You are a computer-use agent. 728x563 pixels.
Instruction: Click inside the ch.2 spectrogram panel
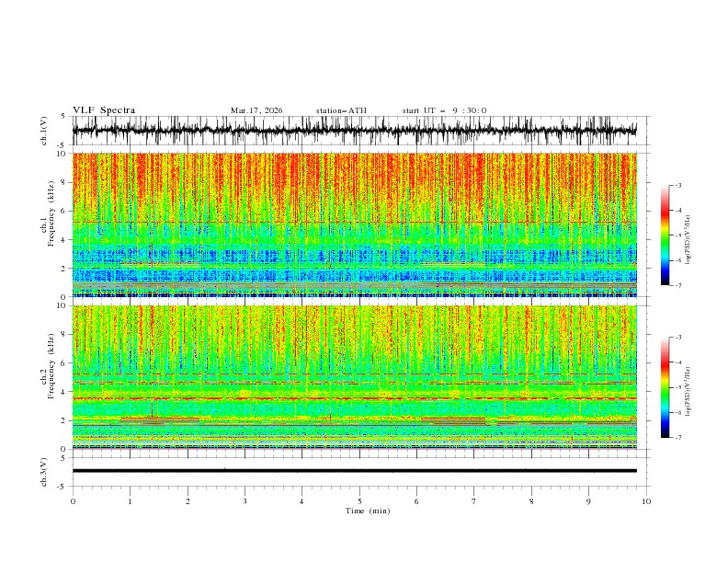(355, 377)
